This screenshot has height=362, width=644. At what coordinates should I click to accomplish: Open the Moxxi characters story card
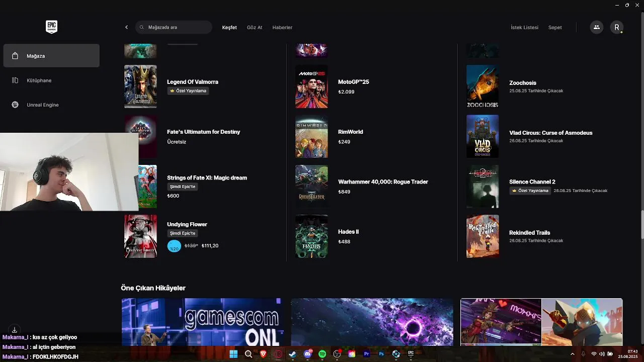(x=541, y=322)
